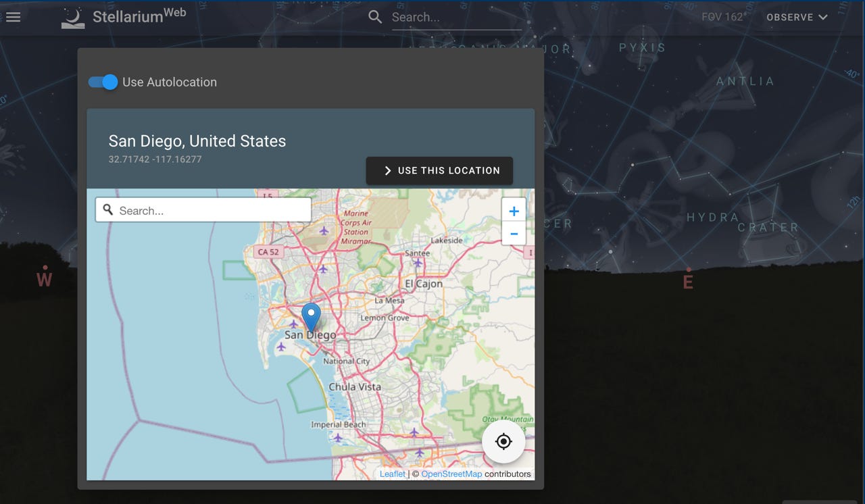
Task: Click the airport icon near Santee
Action: click(x=418, y=263)
